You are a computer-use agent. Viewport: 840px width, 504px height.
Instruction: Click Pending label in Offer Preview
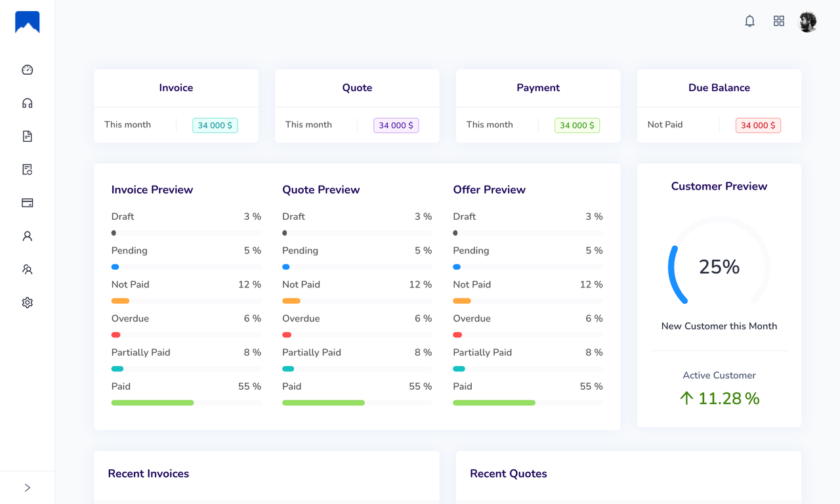(471, 251)
